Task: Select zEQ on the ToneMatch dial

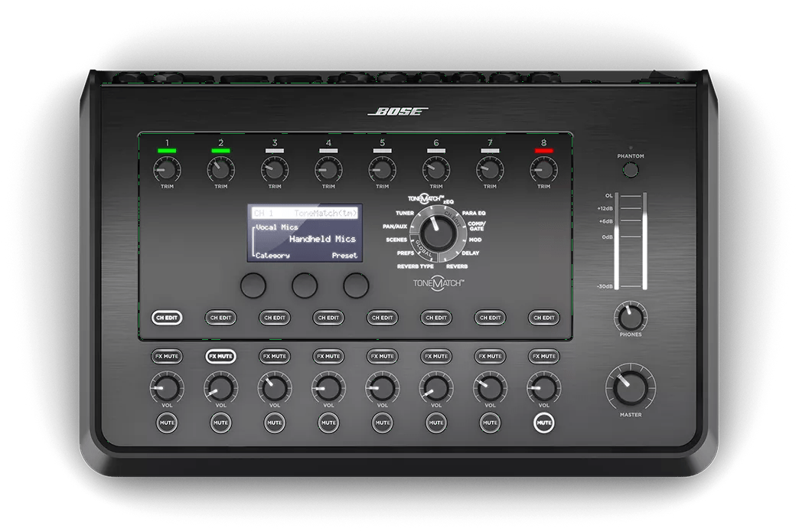Action: (448, 201)
